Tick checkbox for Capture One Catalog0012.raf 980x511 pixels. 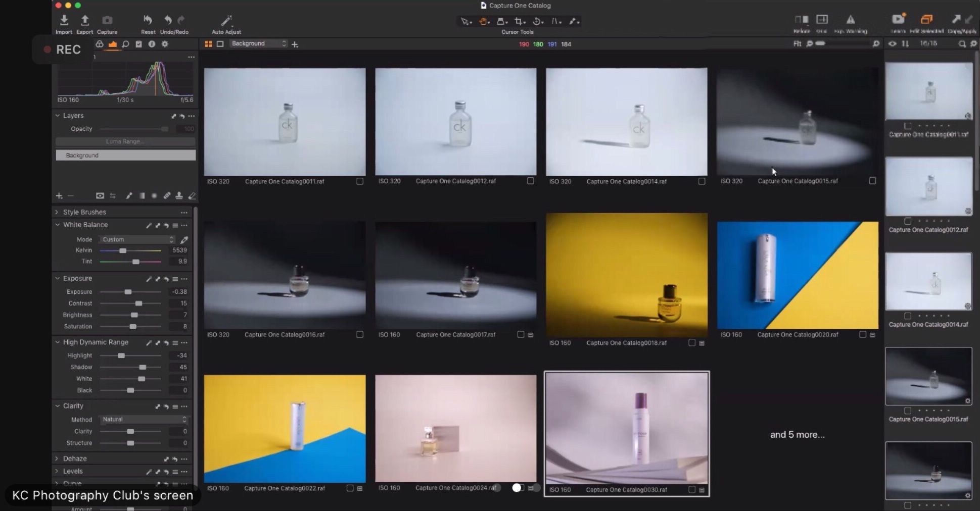pyautogui.click(x=530, y=181)
